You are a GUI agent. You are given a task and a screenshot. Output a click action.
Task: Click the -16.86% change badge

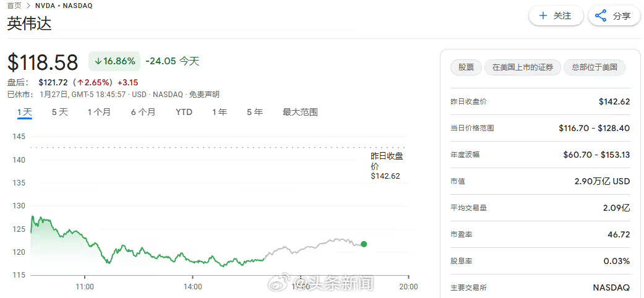[114, 62]
